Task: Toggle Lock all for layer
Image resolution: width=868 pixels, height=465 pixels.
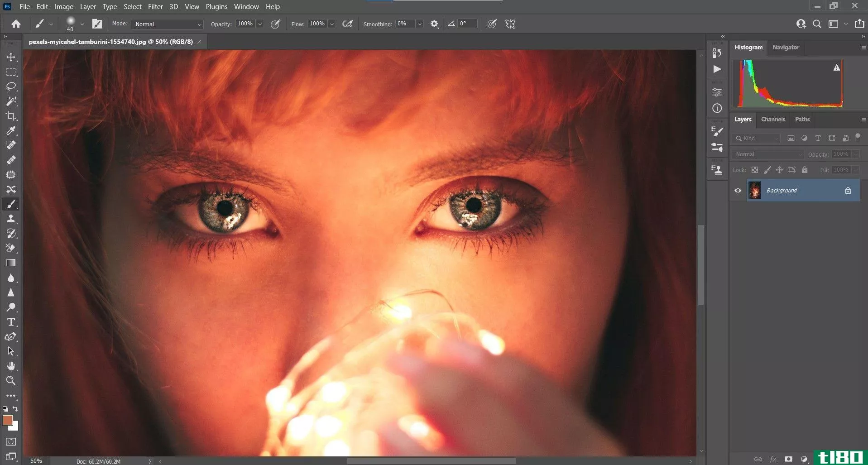Action: pos(805,170)
